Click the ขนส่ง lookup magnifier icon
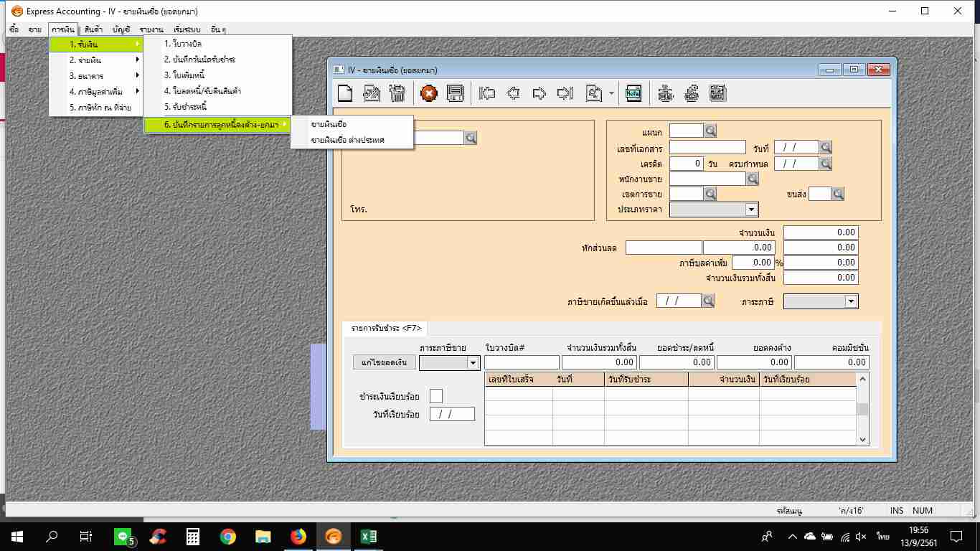This screenshot has height=551, width=980. (838, 194)
